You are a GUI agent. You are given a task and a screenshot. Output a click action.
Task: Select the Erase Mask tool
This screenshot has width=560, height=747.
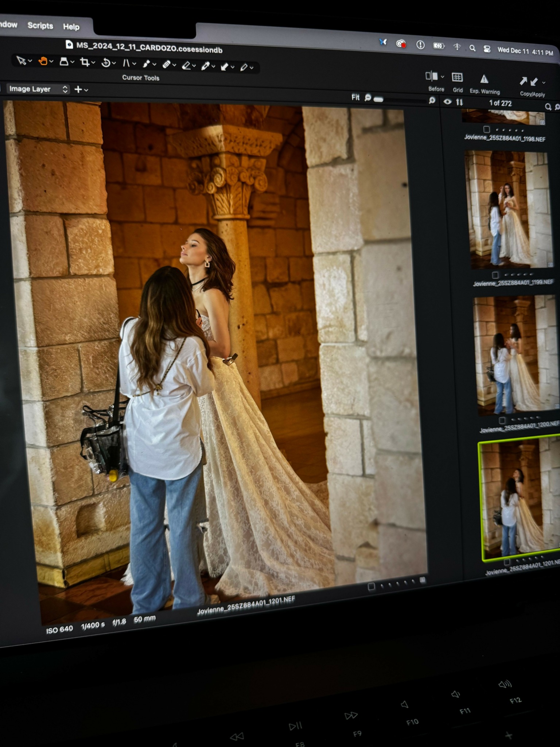pos(186,66)
